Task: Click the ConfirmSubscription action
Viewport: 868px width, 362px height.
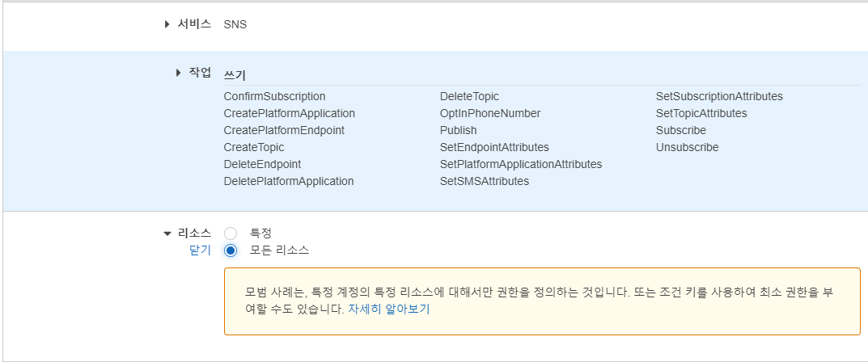Action: (x=274, y=96)
